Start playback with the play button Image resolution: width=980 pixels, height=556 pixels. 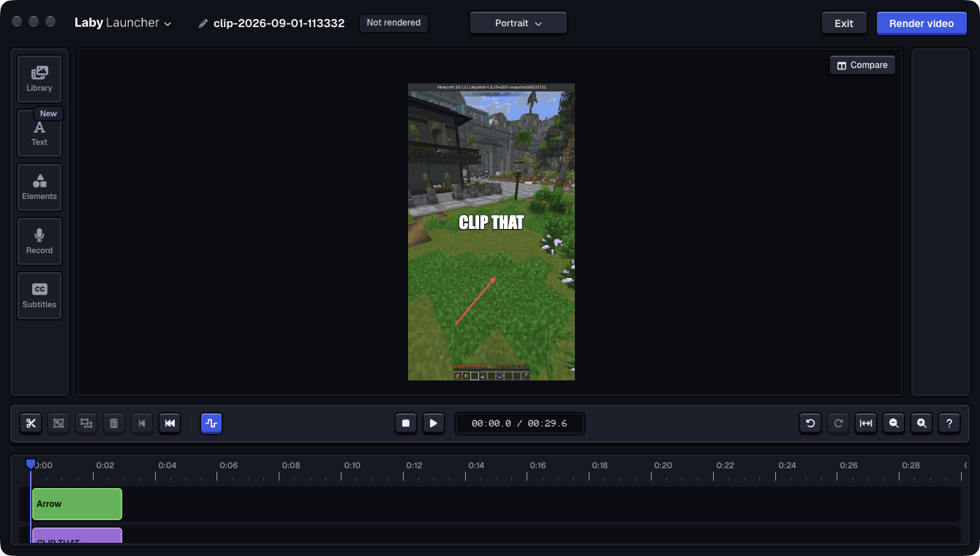click(x=434, y=423)
